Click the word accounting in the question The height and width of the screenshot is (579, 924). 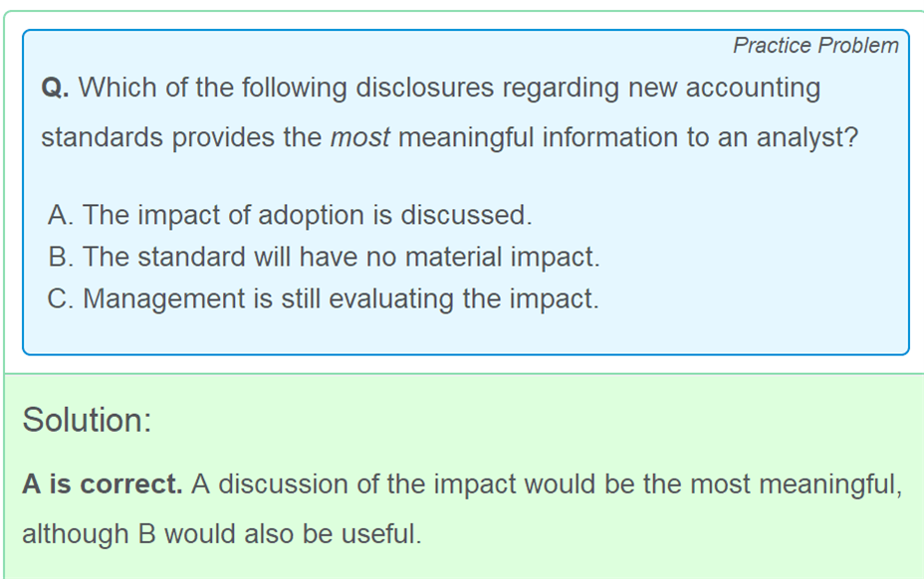753,89
